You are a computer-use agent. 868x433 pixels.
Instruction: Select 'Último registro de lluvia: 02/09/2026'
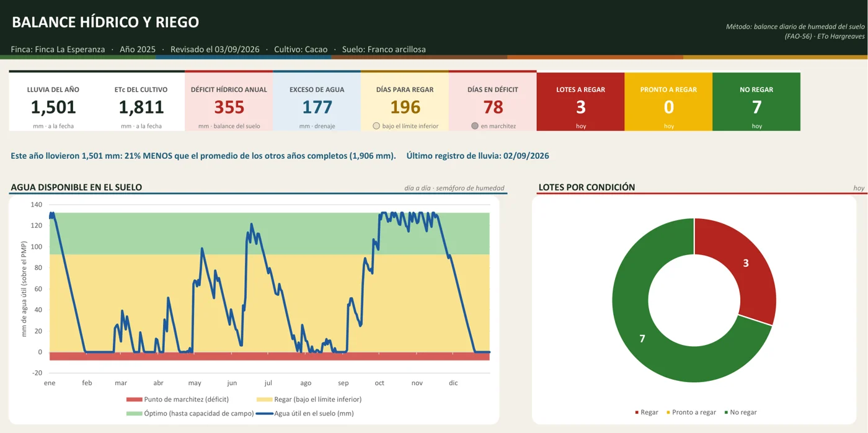click(477, 156)
